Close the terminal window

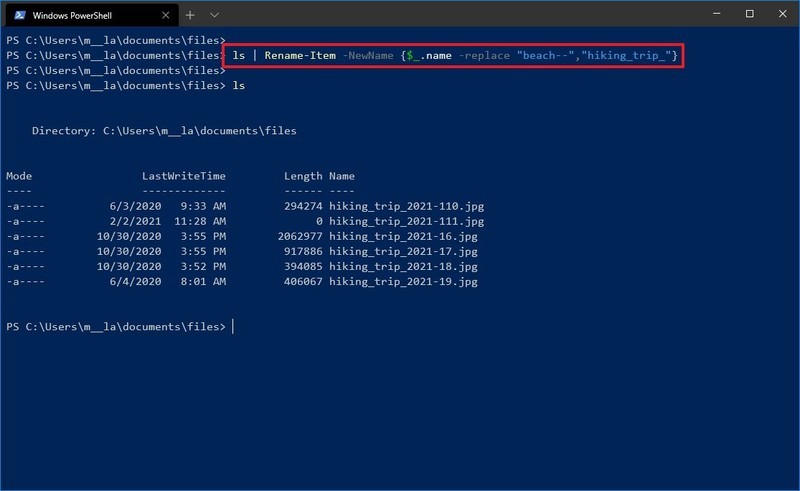coord(782,14)
